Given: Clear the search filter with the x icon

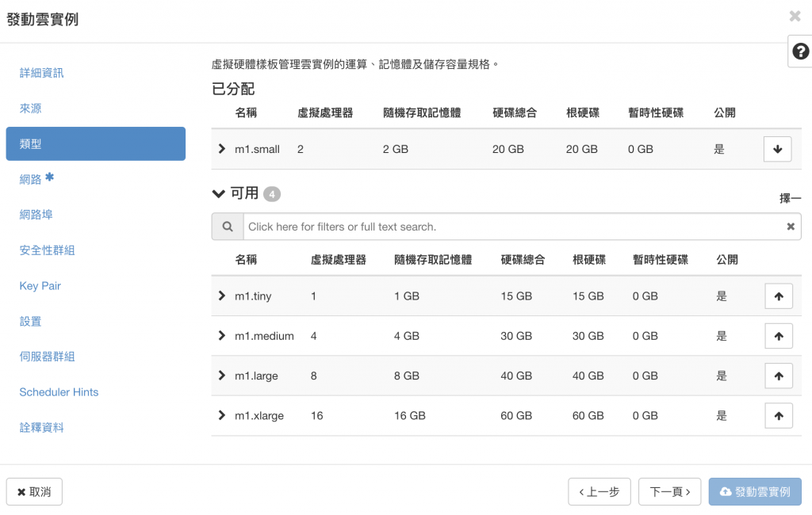Looking at the screenshot, I should [791, 226].
